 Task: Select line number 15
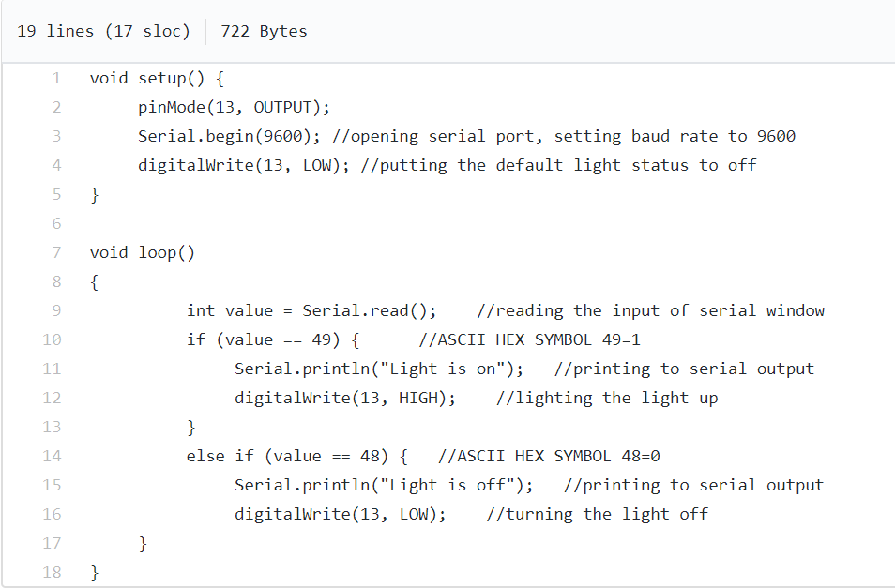click(x=52, y=486)
